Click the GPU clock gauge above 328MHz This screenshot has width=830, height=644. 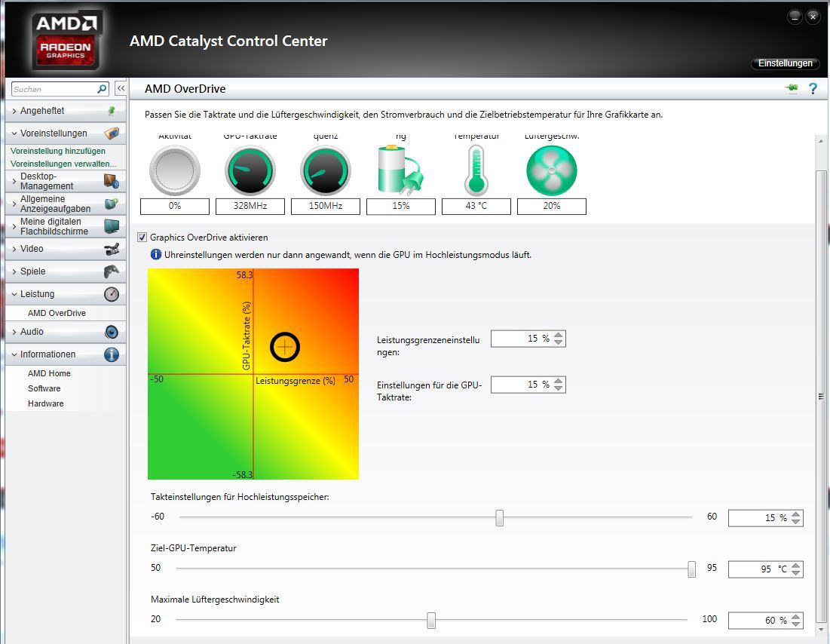[x=250, y=170]
